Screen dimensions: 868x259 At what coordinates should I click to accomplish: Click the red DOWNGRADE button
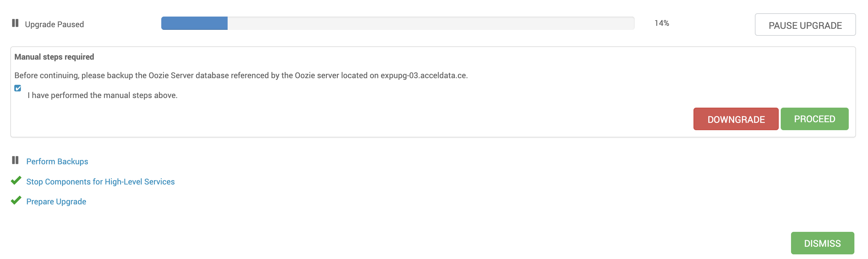736,119
